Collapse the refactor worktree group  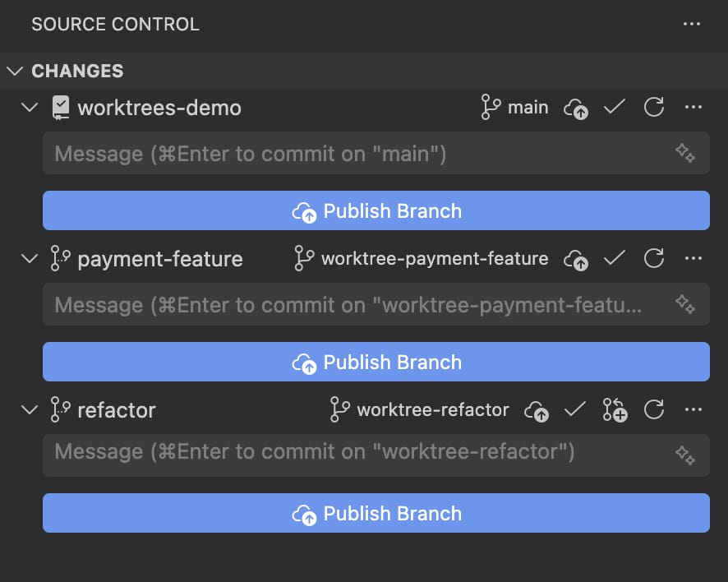pyautogui.click(x=30, y=409)
